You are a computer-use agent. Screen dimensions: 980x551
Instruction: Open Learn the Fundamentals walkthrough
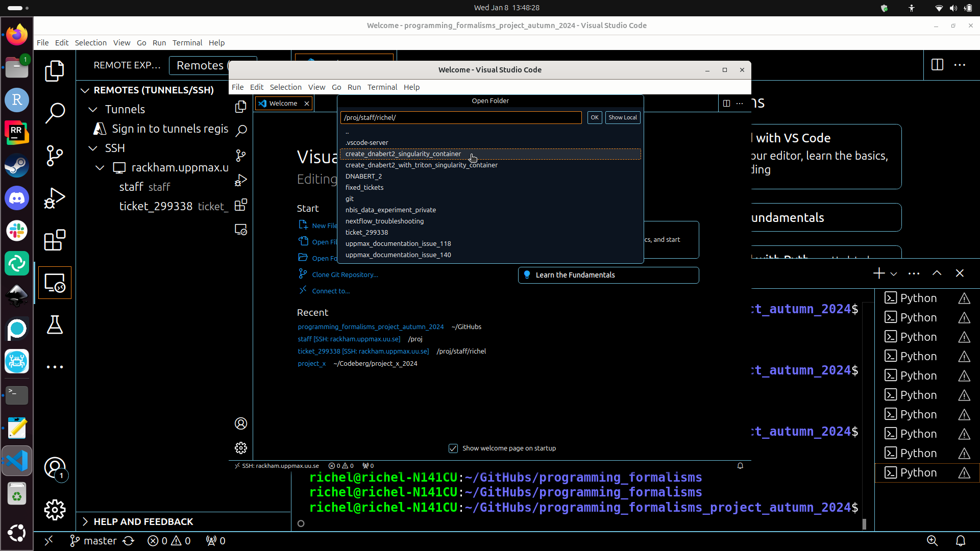point(608,275)
